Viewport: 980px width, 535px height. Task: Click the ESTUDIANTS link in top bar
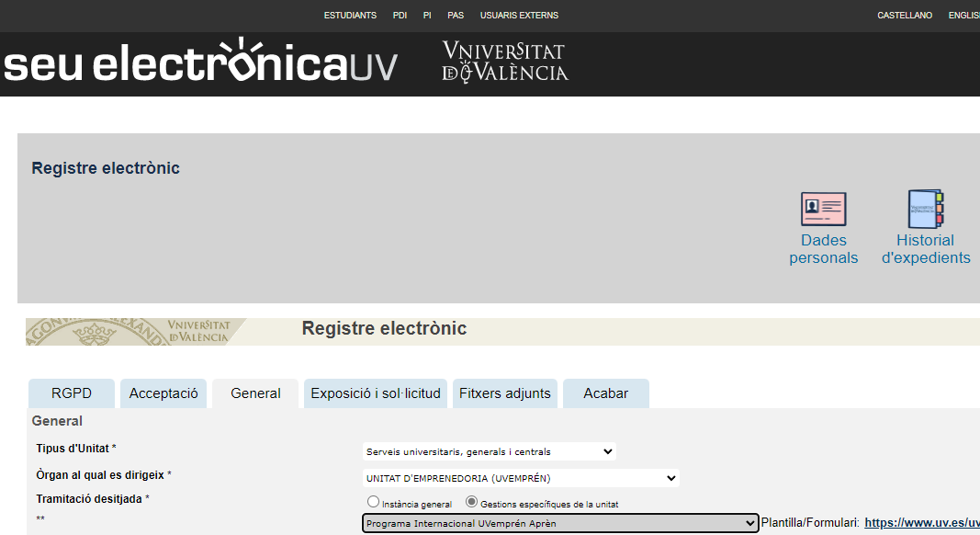350,16
